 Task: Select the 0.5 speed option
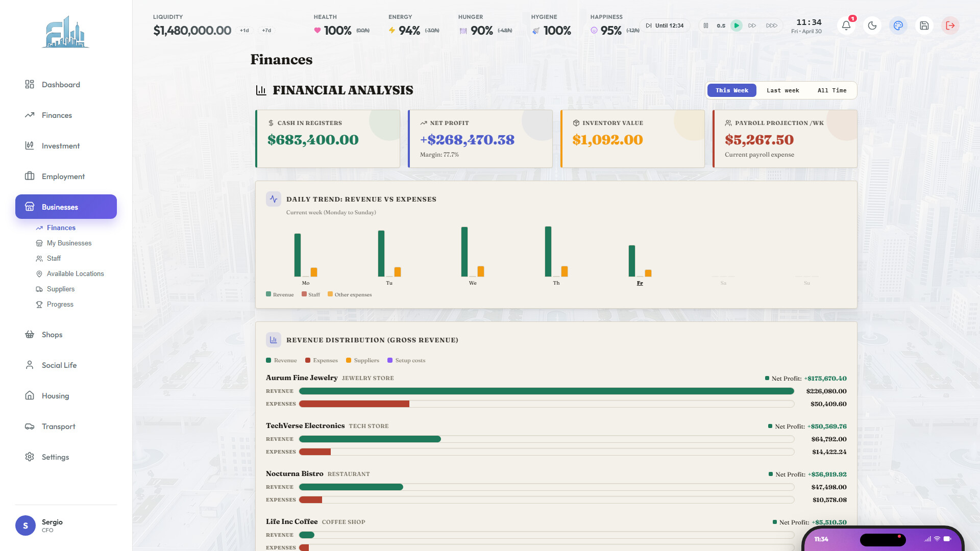721,26
